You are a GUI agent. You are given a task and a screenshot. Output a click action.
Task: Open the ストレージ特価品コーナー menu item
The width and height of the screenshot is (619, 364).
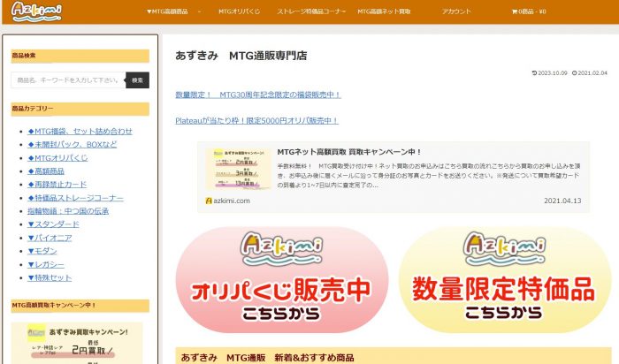[311, 11]
